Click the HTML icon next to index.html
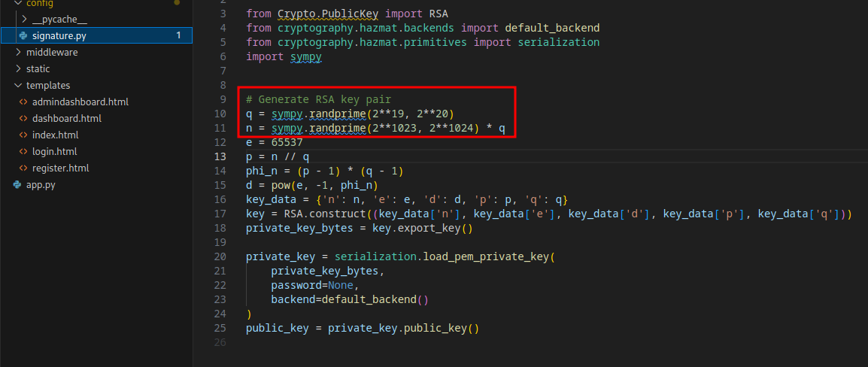The height and width of the screenshot is (367, 868). (x=24, y=135)
